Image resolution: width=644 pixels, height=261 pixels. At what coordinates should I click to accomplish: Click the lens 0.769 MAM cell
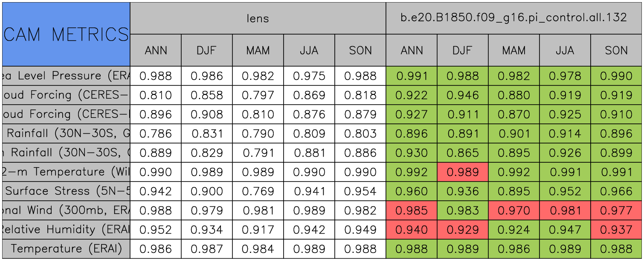tap(258, 191)
